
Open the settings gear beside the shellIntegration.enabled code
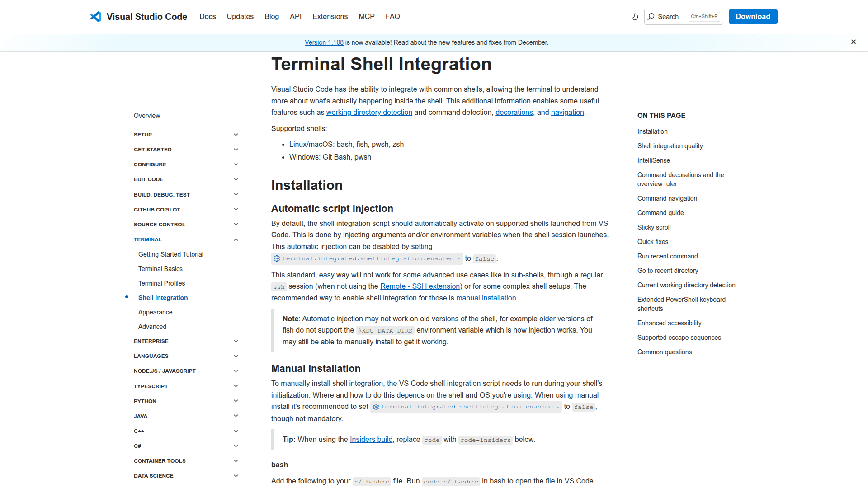point(276,258)
